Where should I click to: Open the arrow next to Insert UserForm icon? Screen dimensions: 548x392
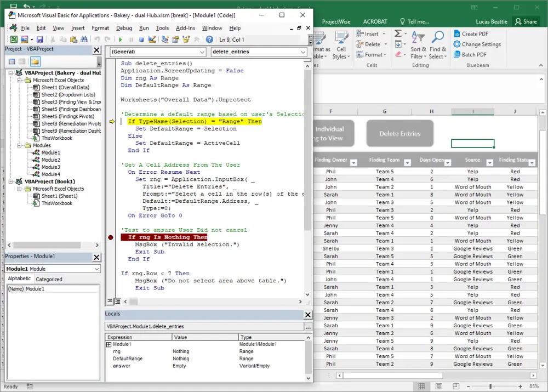31,39
